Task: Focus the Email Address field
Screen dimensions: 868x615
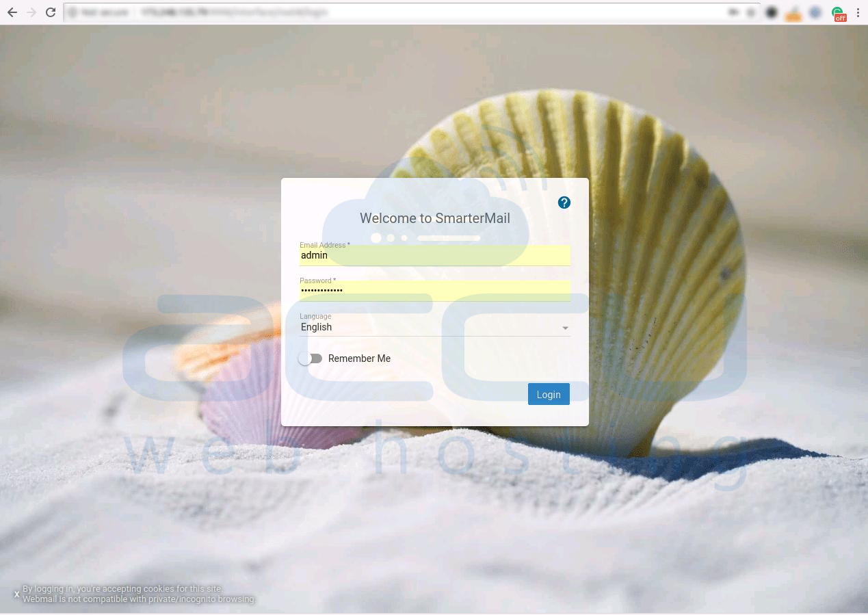Action: [x=434, y=255]
